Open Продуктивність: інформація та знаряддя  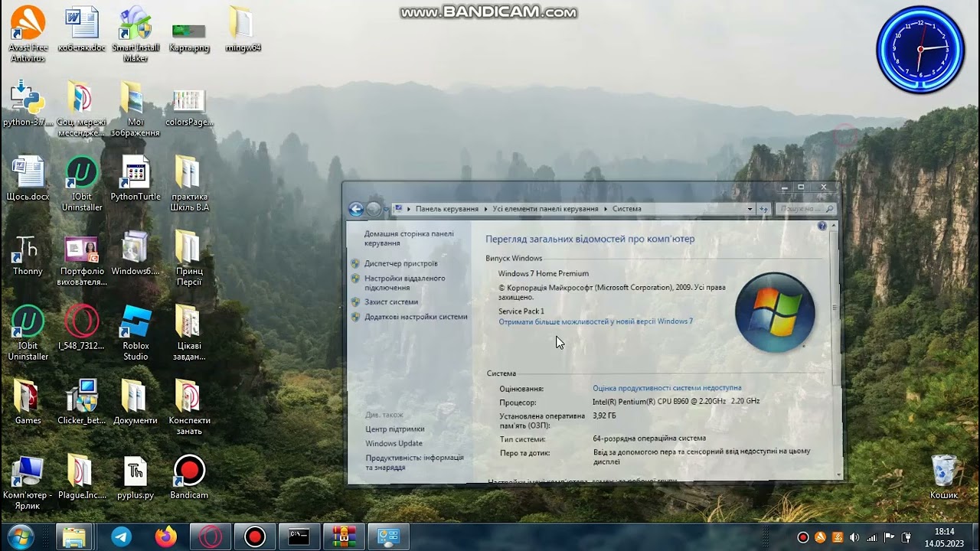[x=414, y=462]
